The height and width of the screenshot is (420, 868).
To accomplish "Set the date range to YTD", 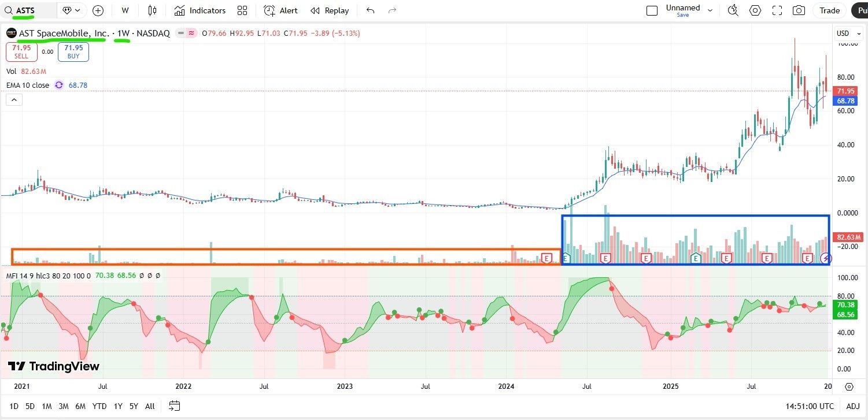I will pos(99,406).
